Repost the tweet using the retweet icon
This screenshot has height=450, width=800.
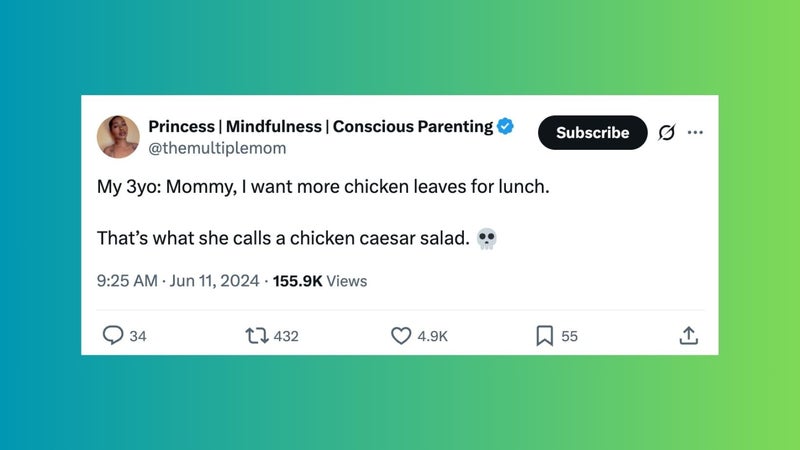[x=258, y=336]
